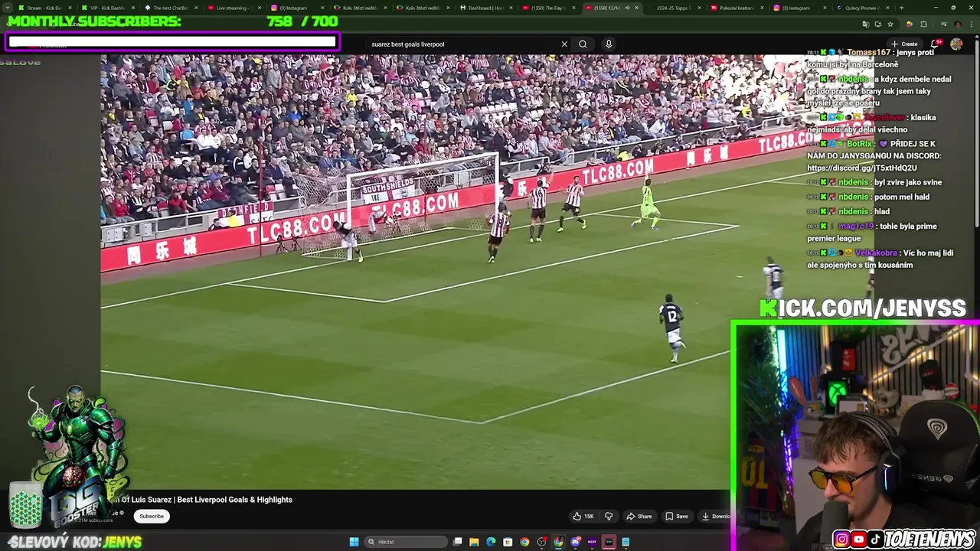Open the purple NEXT app on taskbar
Image resolution: width=980 pixels, height=551 pixels.
pos(592,542)
